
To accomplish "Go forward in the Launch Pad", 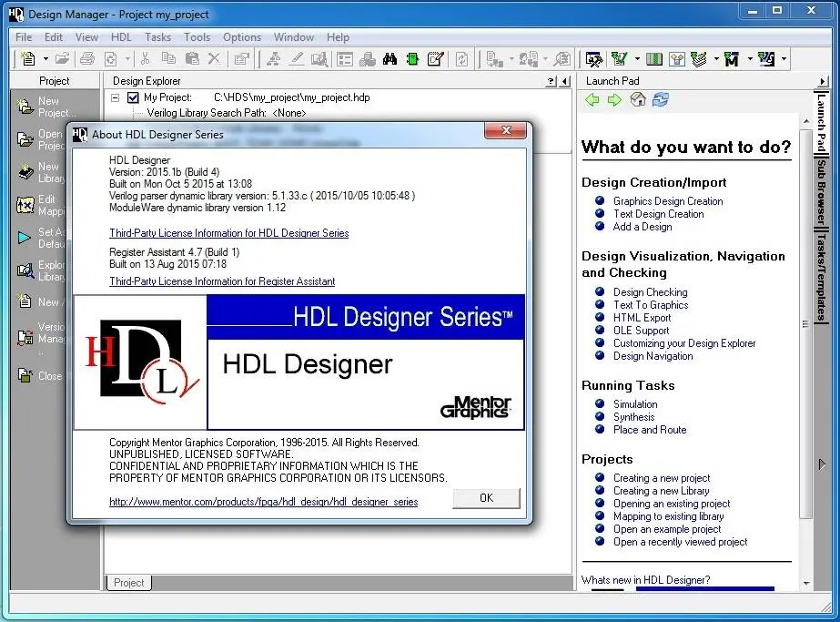I will click(614, 100).
